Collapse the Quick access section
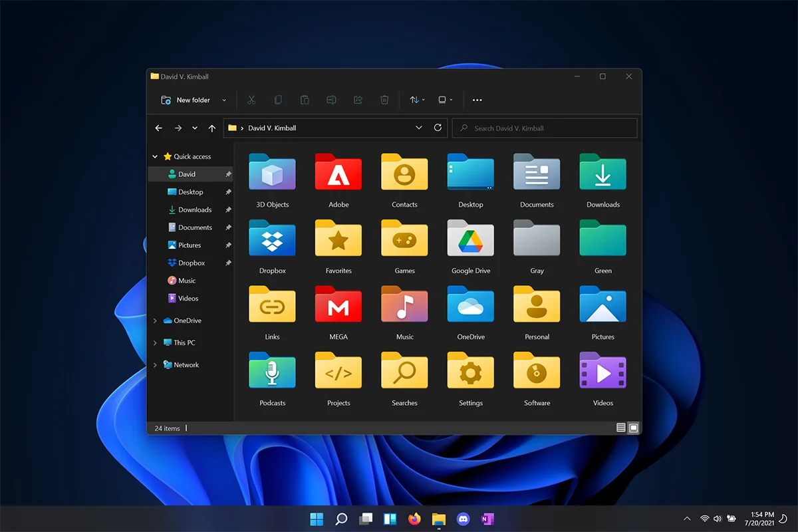 [154, 156]
